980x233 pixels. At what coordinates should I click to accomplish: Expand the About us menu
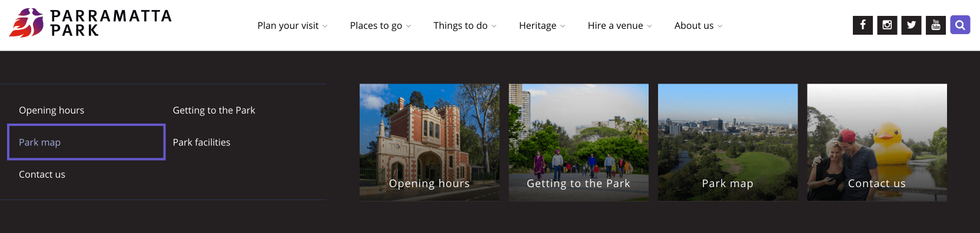click(699, 25)
